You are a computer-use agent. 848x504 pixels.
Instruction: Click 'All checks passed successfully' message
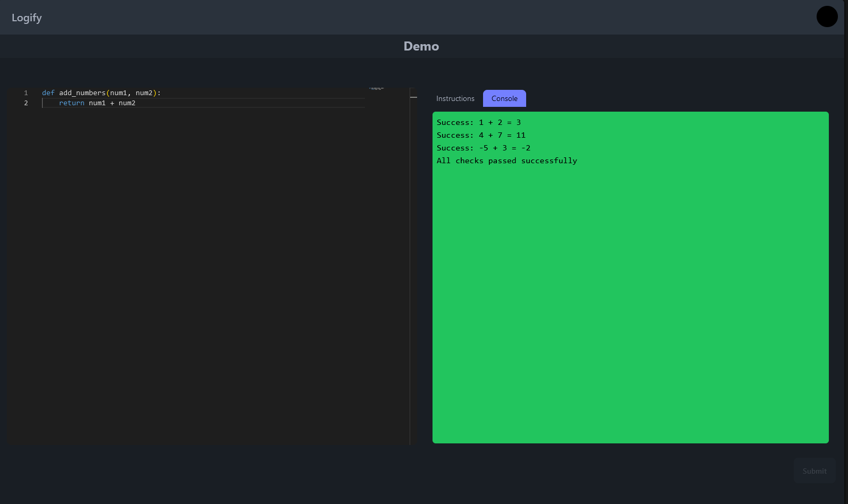[507, 161]
